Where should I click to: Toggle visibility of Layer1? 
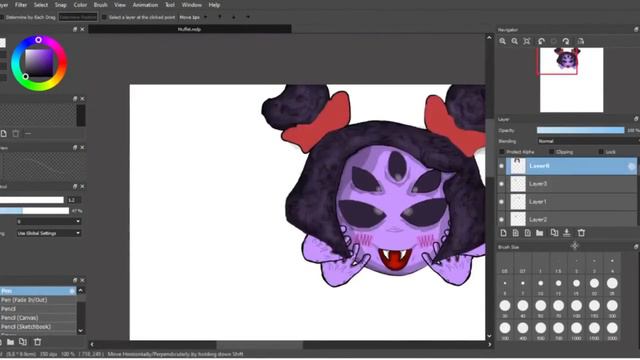(501, 202)
